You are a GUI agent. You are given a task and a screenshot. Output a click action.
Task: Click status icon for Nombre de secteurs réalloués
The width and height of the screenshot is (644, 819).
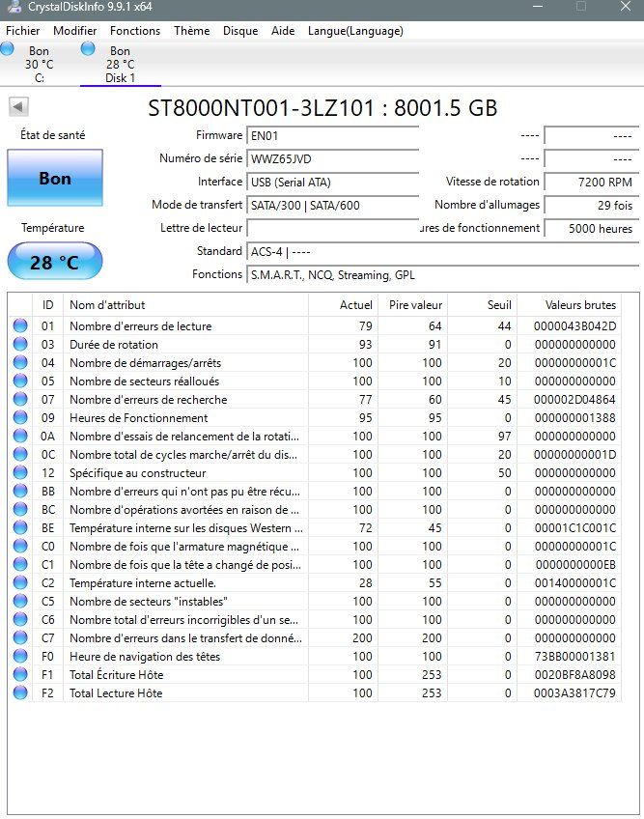pyautogui.click(x=20, y=381)
